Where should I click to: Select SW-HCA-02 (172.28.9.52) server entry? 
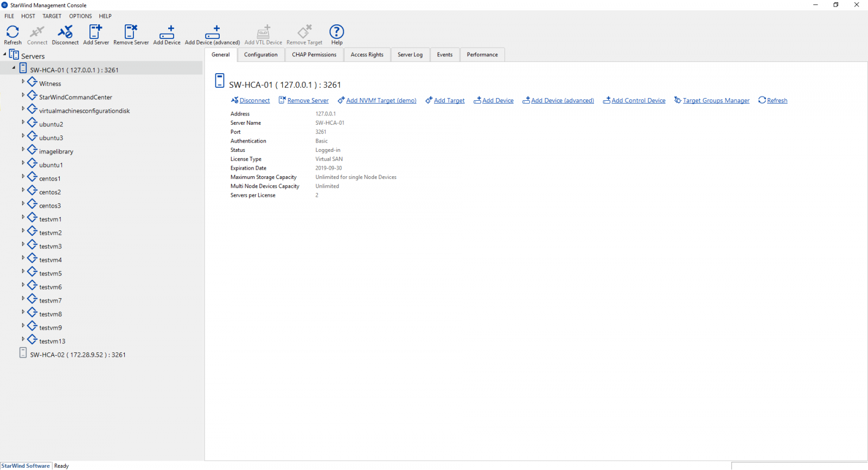coord(78,355)
